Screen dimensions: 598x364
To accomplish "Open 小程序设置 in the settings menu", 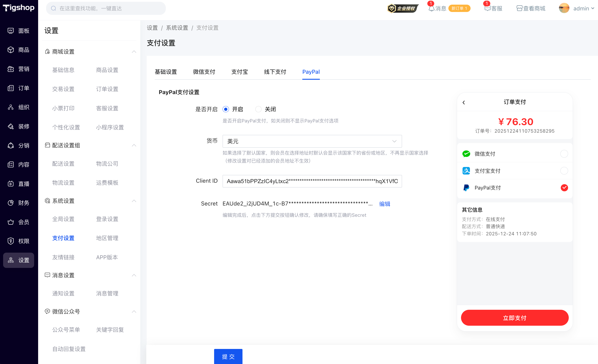I will [x=110, y=127].
